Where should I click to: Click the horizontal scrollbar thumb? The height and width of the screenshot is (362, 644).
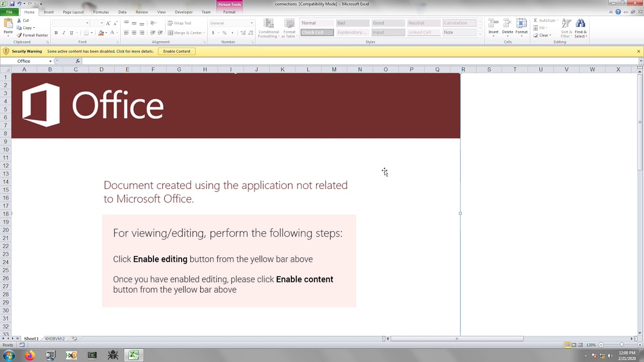point(457,339)
